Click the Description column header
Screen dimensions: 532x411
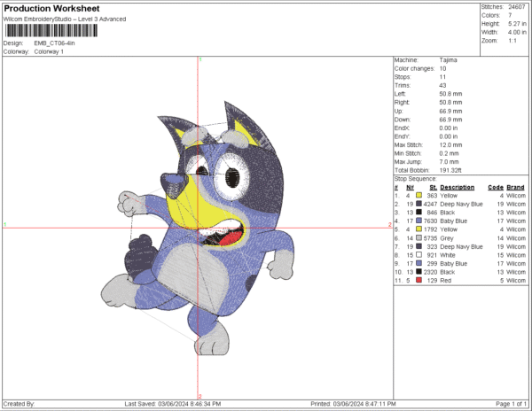[457, 187]
